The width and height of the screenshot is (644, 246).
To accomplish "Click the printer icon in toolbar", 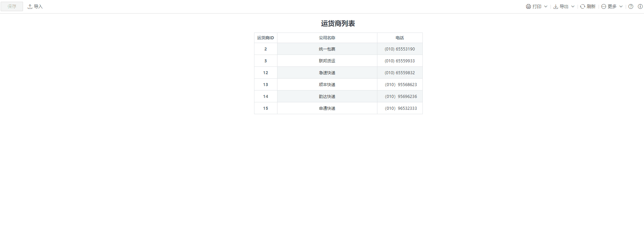I will point(528,6).
